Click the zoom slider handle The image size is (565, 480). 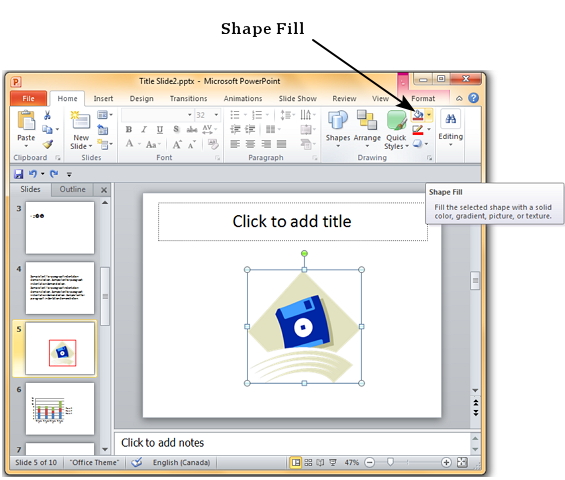tap(390, 462)
